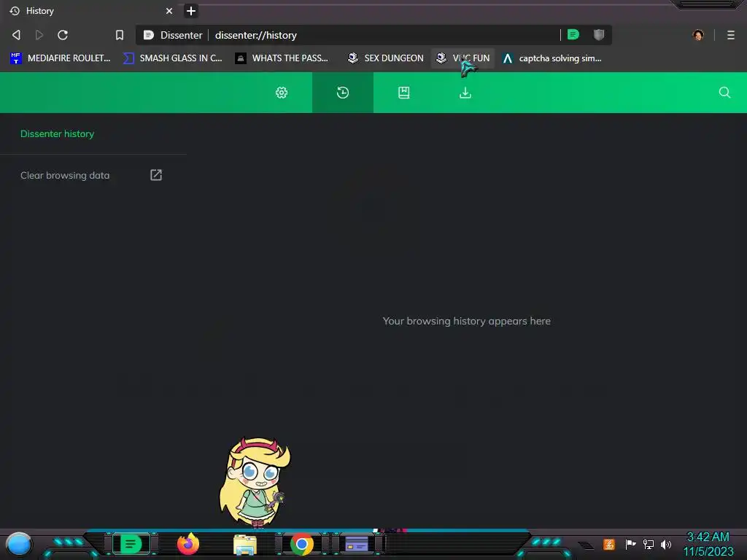Reload the current page

pos(63,35)
